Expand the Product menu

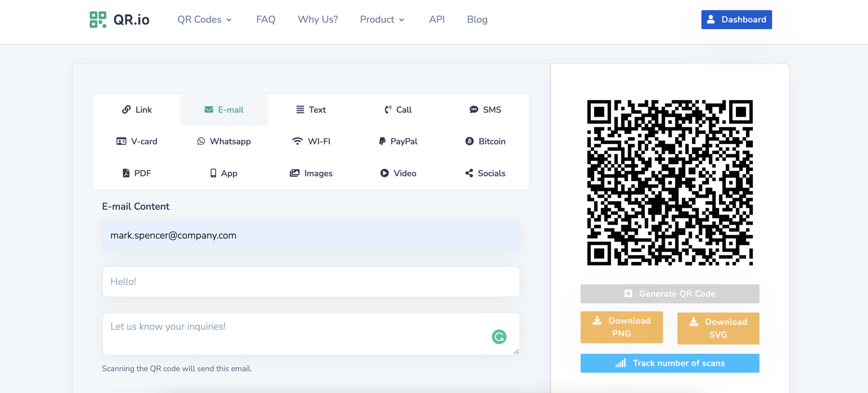tap(381, 19)
